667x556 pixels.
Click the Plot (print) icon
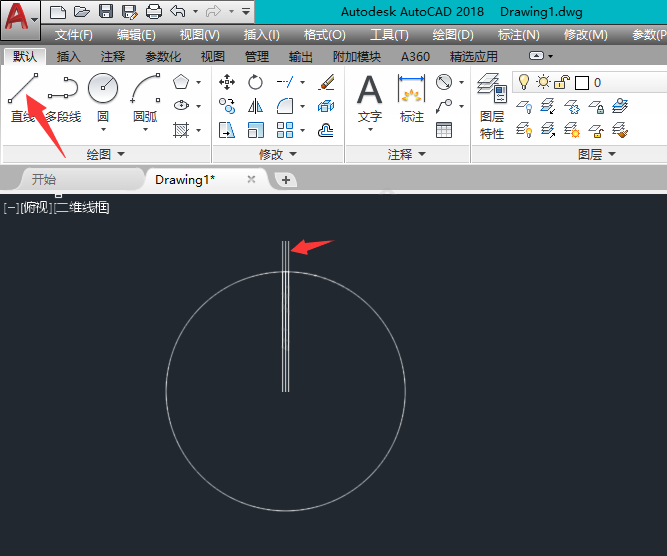(154, 11)
